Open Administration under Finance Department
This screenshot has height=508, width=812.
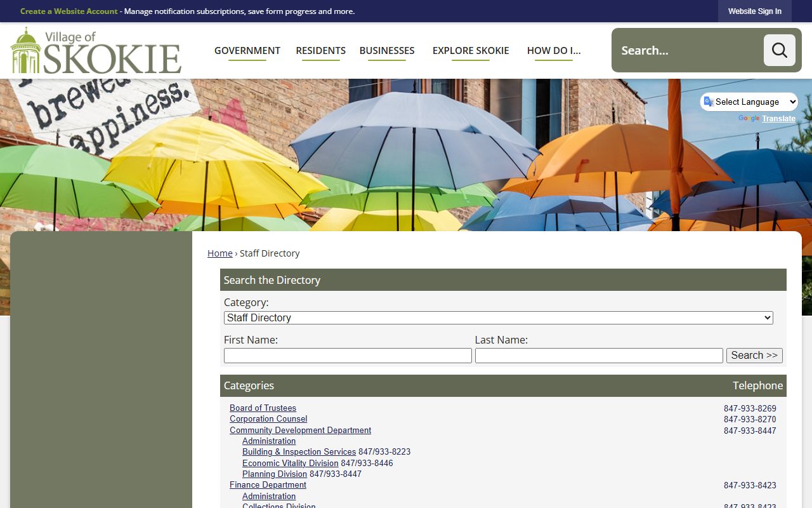click(x=269, y=497)
